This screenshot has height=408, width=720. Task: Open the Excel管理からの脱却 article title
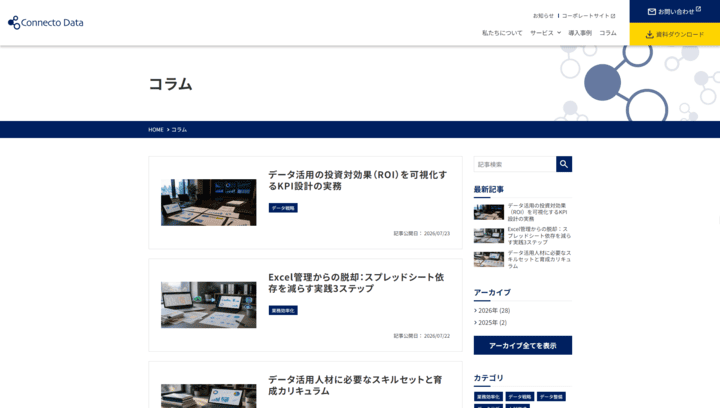356,283
